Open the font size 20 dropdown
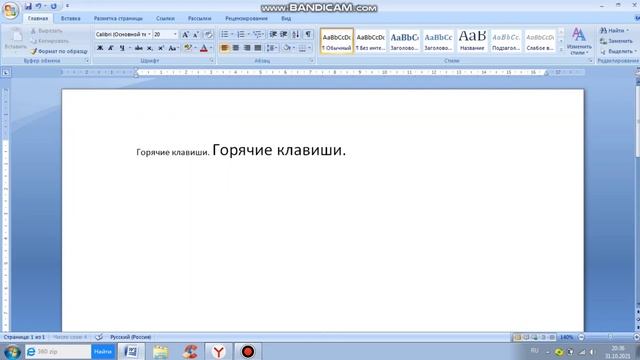Viewport: 640px width, 360px height. click(175, 35)
